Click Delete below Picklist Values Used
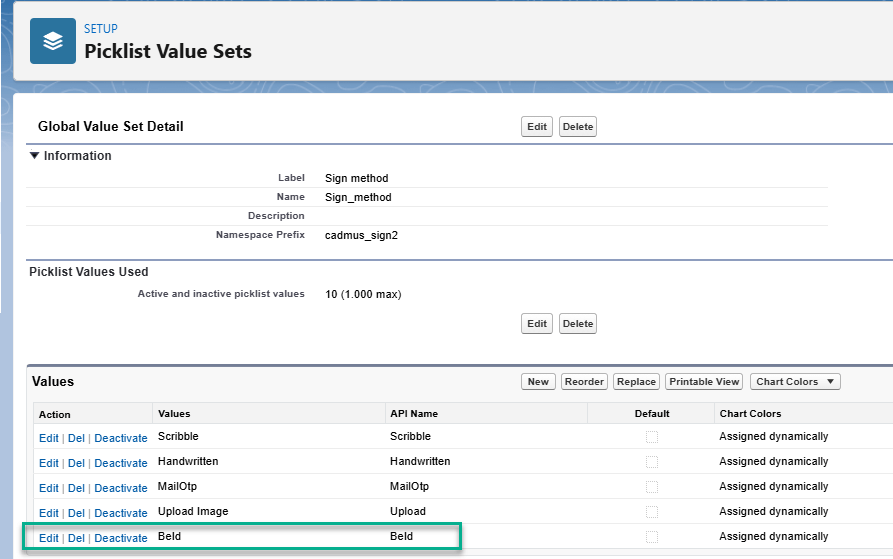Image resolution: width=893 pixels, height=559 pixels. click(x=577, y=324)
